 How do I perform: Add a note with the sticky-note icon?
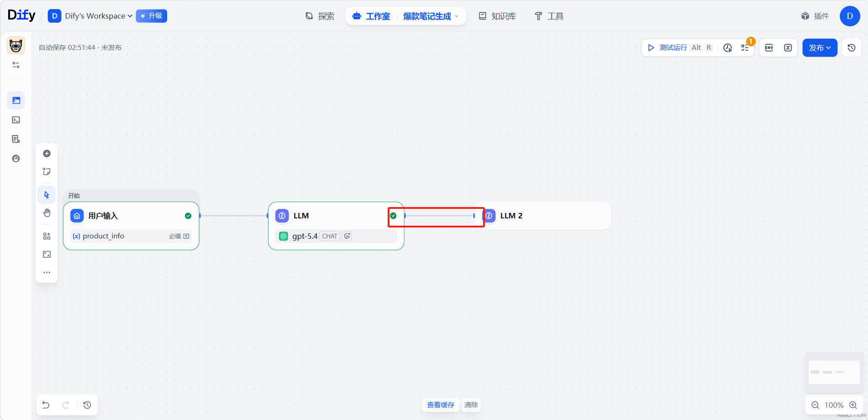point(47,172)
